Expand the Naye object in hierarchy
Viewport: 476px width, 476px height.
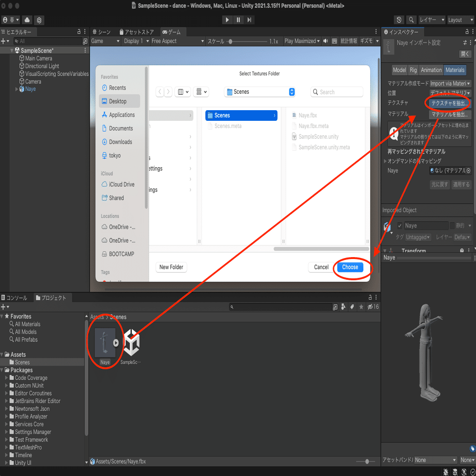coord(17,89)
